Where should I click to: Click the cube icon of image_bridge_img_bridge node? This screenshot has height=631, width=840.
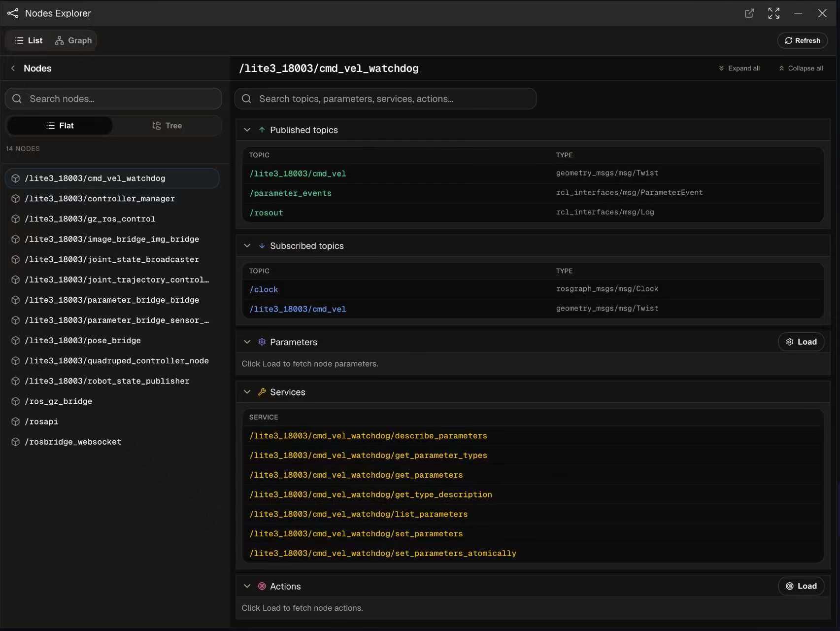click(x=16, y=239)
